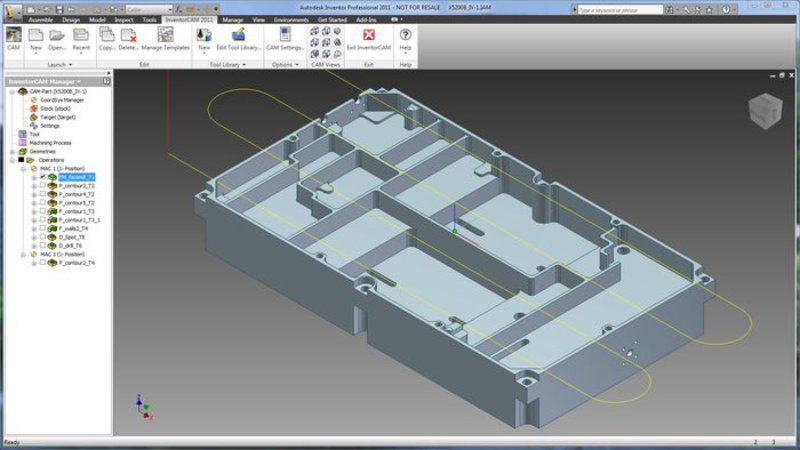Open CAM Settings from the ribbon

(285, 40)
